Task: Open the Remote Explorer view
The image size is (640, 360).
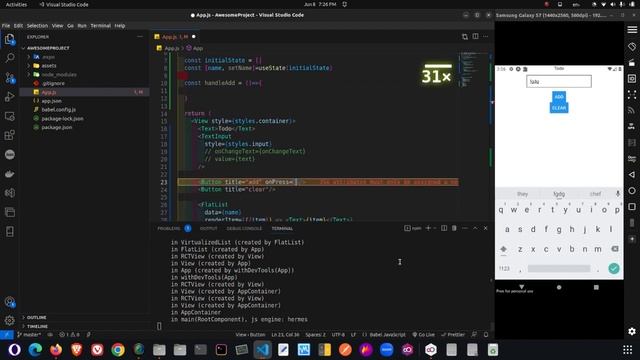Action: [10, 116]
